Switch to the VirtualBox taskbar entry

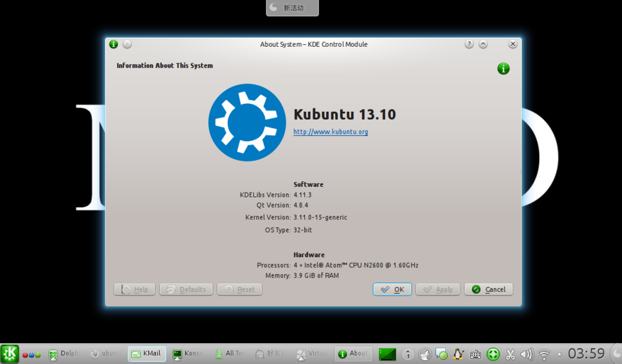[312, 353]
